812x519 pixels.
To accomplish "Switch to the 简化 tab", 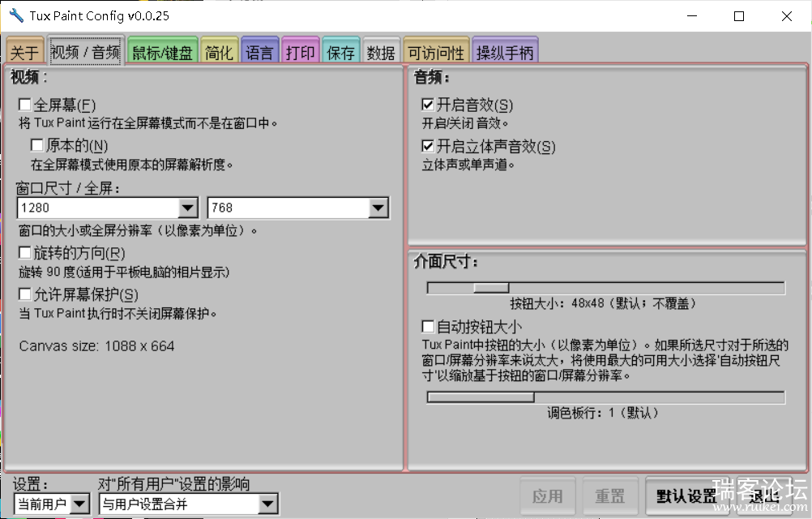I will 219,51.
